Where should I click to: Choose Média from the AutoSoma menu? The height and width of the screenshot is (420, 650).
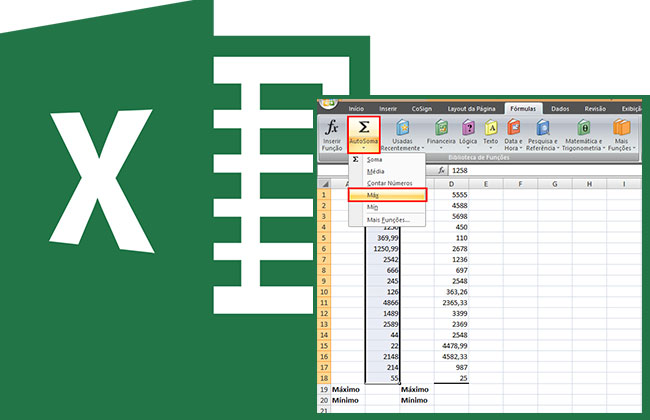pyautogui.click(x=388, y=171)
